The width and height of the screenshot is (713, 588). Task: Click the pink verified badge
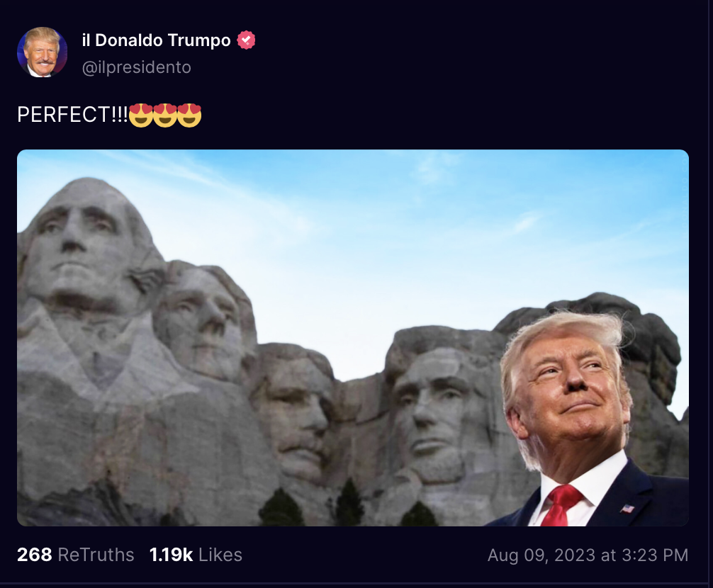[246, 40]
